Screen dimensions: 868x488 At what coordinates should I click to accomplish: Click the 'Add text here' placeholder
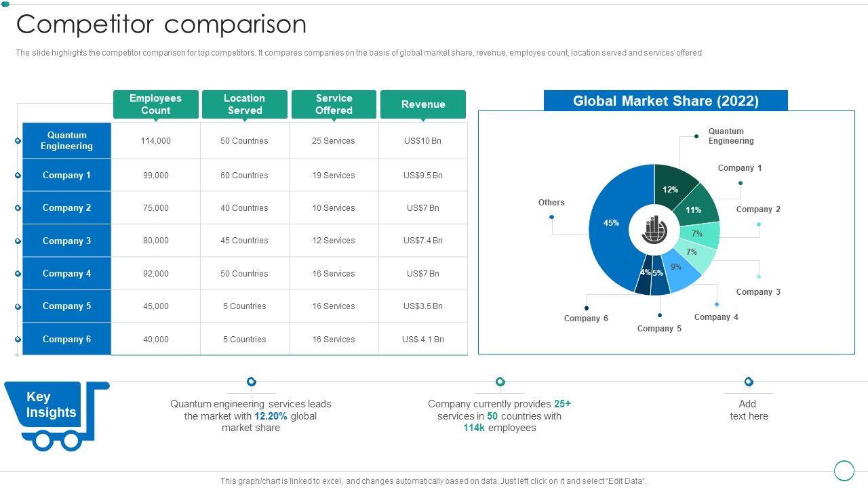[749, 409]
